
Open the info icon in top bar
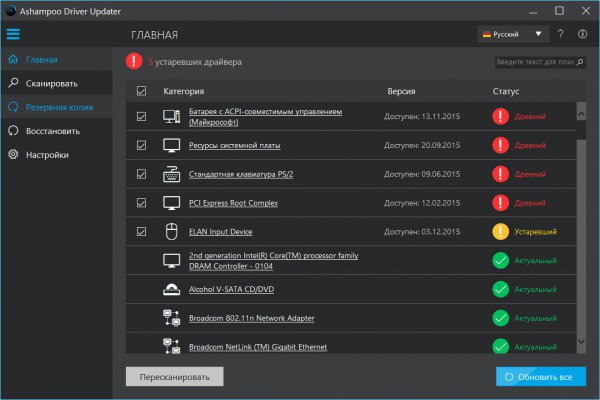coord(582,34)
